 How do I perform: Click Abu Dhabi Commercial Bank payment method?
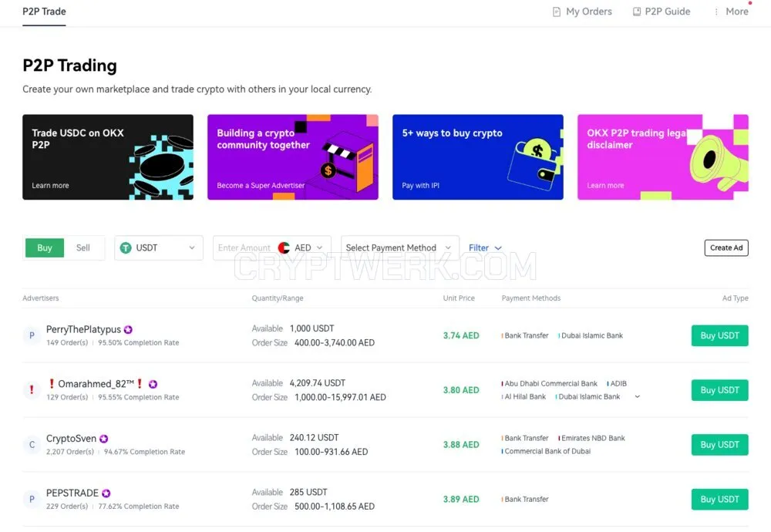[x=550, y=383]
